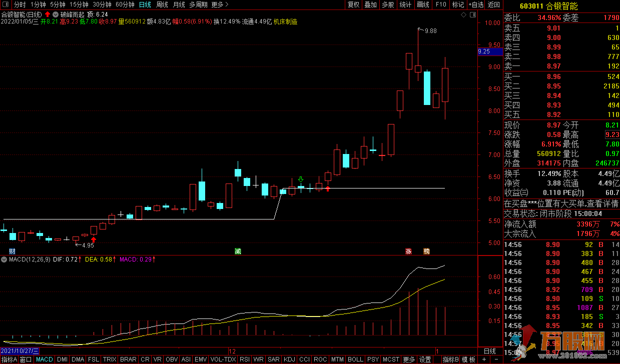The height and width of the screenshot is (364, 620).
Task: Open indicator 设置 settings
Action: [425, 359]
